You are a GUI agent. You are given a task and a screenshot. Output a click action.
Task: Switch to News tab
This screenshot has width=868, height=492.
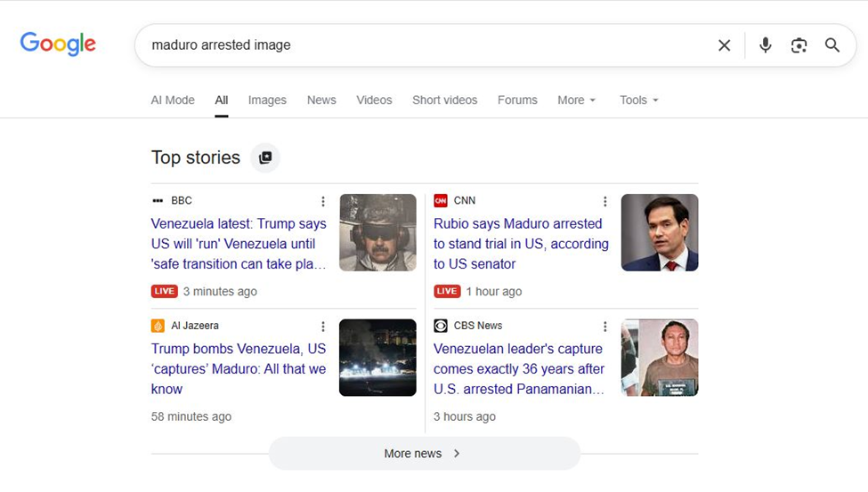tap(321, 101)
